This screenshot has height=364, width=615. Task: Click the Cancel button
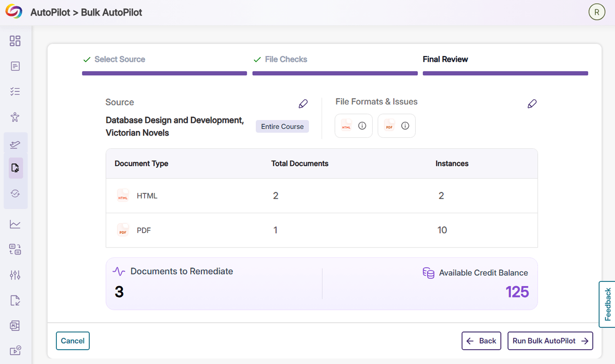click(x=73, y=341)
